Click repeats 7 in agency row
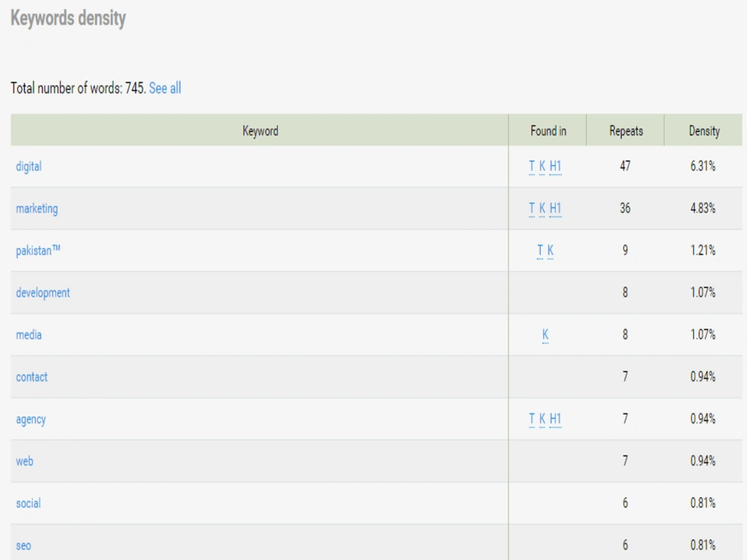The height and width of the screenshot is (560, 747). coord(625,419)
